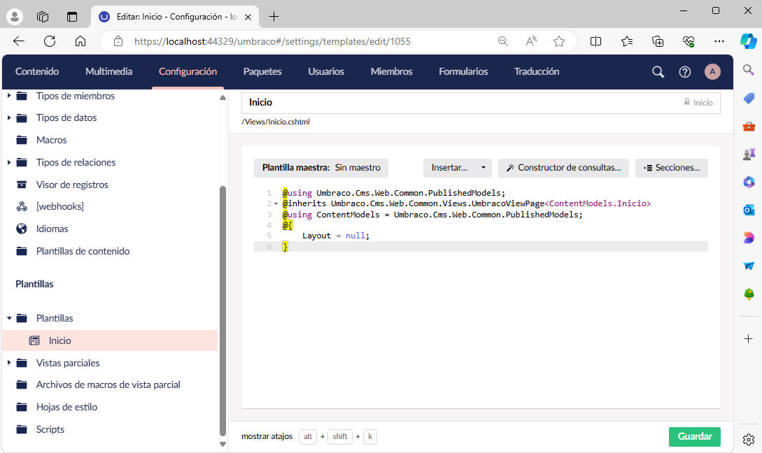Image resolution: width=762 pixels, height=453 pixels.
Task: Open the Insertar dropdown arrow
Action: click(x=484, y=168)
